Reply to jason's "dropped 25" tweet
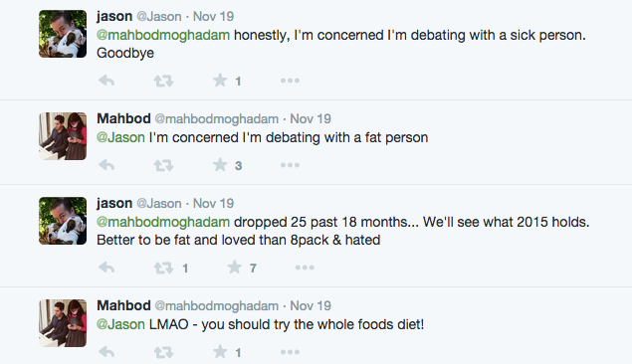 tap(106, 268)
